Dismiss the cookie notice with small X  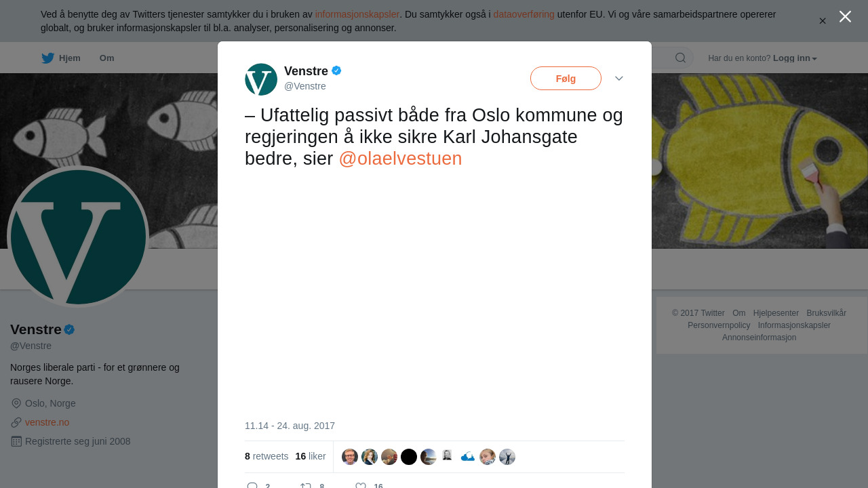click(x=823, y=21)
